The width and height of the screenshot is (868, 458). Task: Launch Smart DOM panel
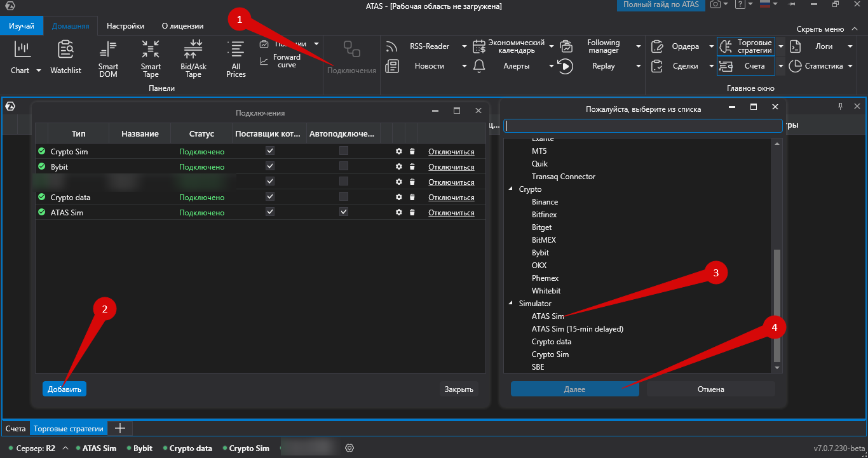[108, 59]
